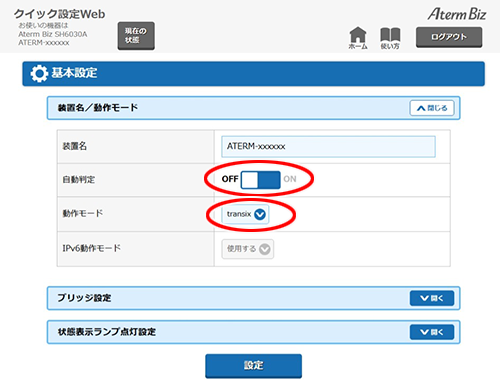Click the ブリッジ設定 section title

pos(84,298)
